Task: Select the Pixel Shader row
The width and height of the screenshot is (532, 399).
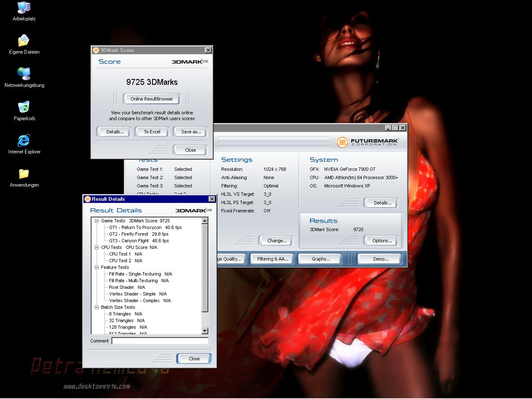Action: (127, 288)
